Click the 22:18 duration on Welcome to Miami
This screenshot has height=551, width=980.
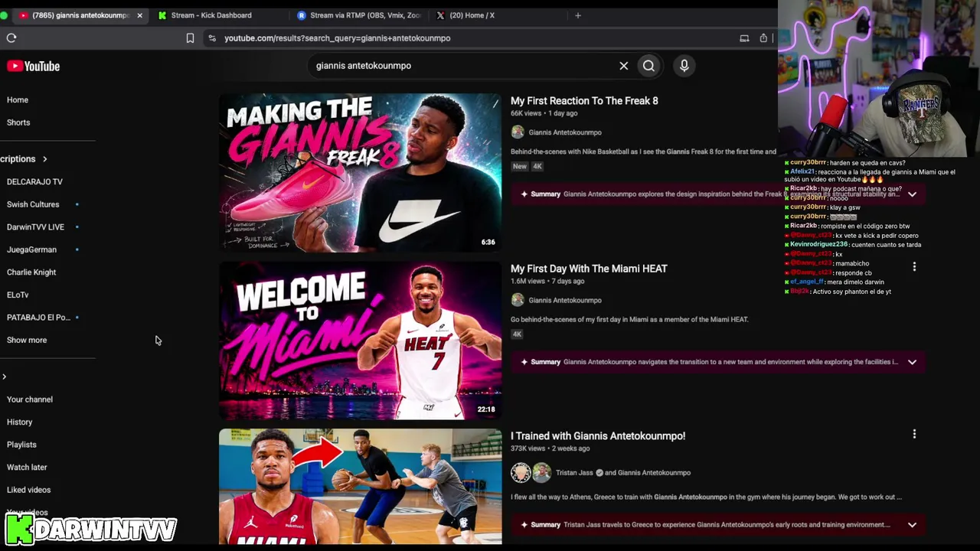click(486, 409)
